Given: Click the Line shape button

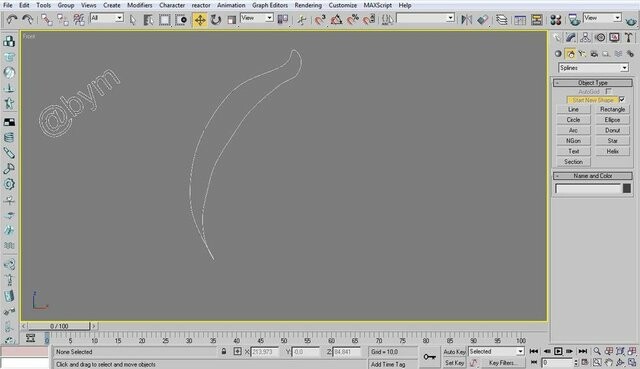Looking at the screenshot, I should pyautogui.click(x=573, y=109).
